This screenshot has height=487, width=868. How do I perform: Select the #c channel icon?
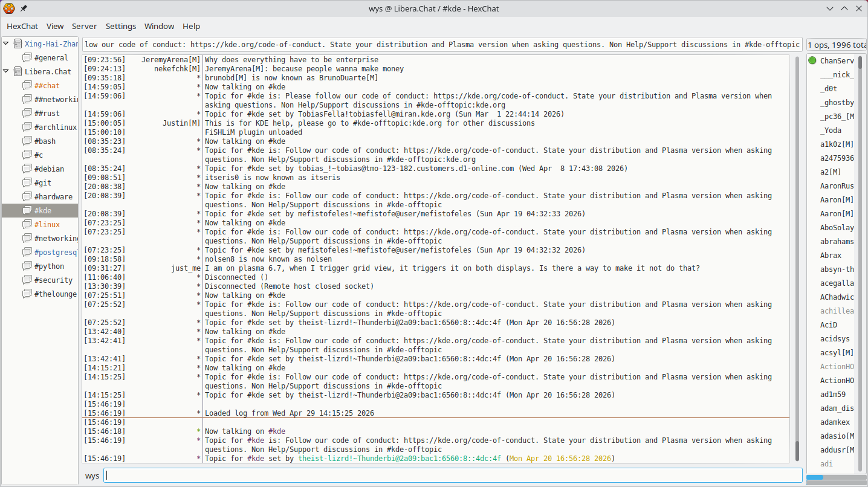coord(27,155)
